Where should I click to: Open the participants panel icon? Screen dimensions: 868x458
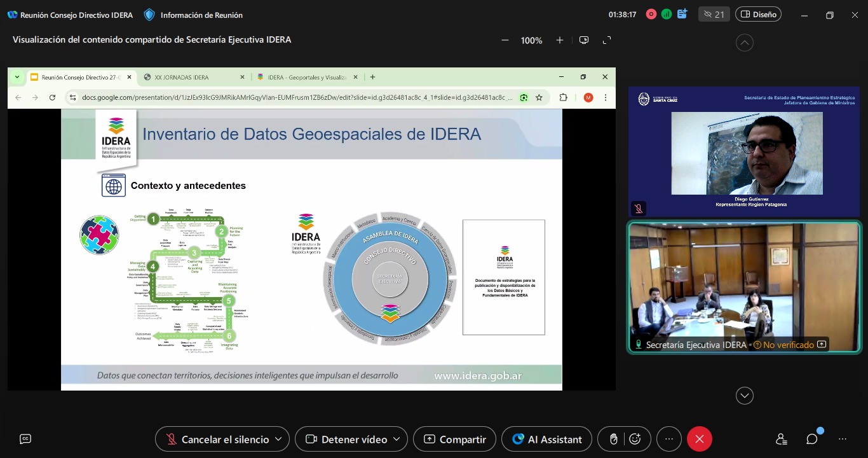click(781, 440)
